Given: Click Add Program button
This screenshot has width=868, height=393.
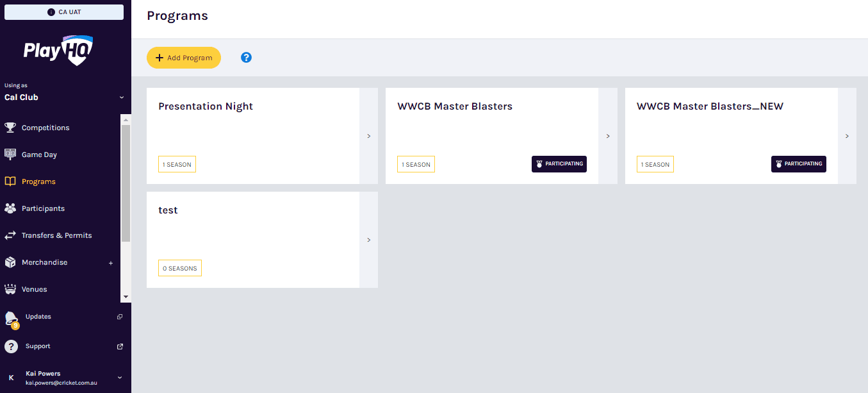Looking at the screenshot, I should tap(184, 58).
